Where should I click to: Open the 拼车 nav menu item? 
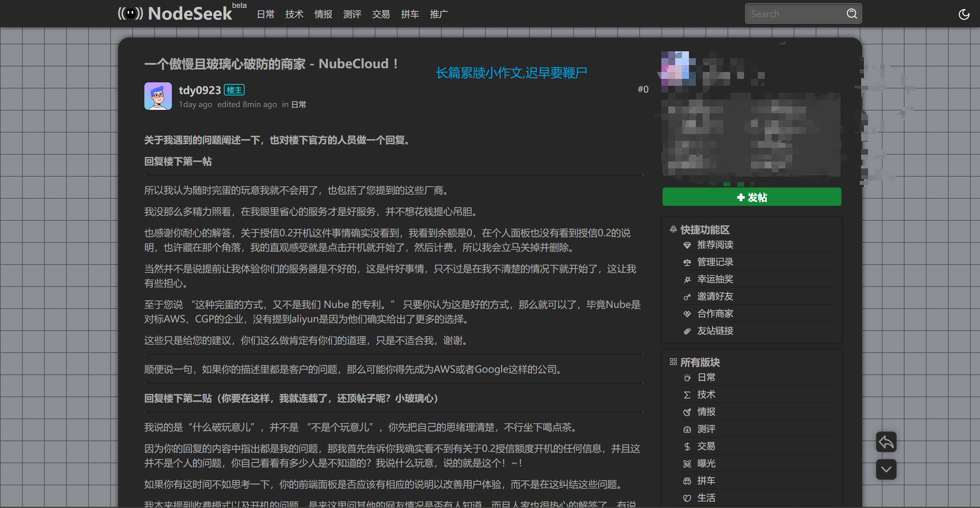click(x=410, y=14)
